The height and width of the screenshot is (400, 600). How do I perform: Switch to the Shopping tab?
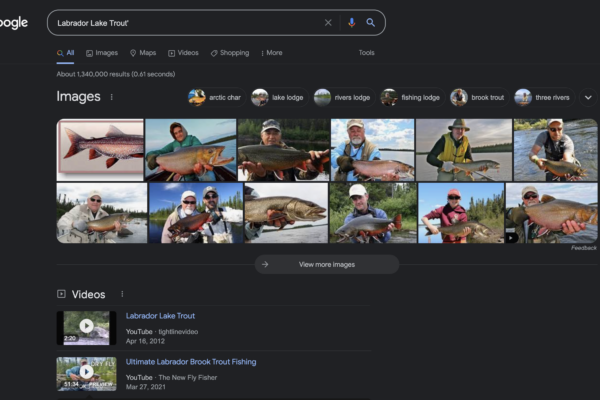(230, 53)
